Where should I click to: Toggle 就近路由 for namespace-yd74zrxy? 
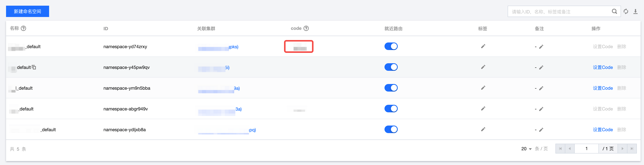tap(391, 46)
